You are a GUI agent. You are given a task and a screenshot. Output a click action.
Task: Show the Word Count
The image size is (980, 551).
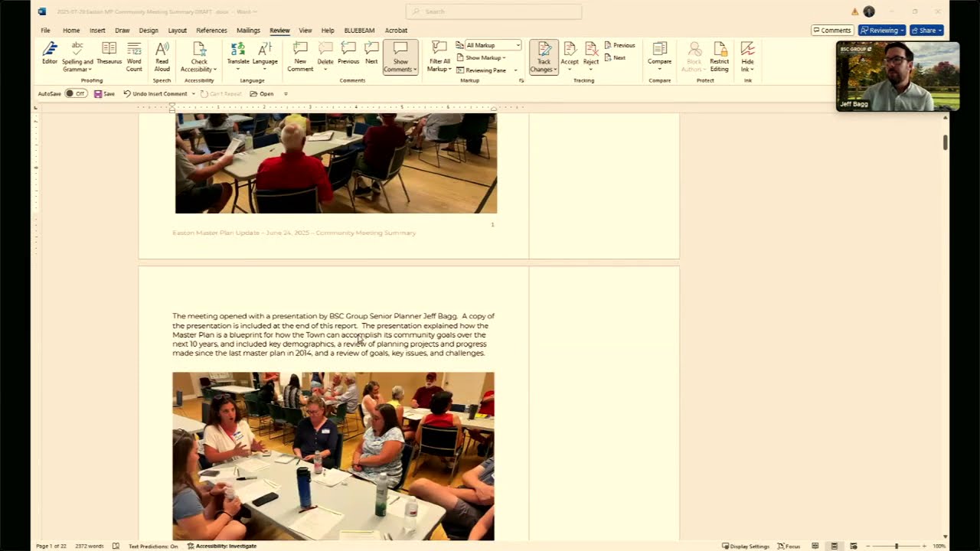(134, 57)
